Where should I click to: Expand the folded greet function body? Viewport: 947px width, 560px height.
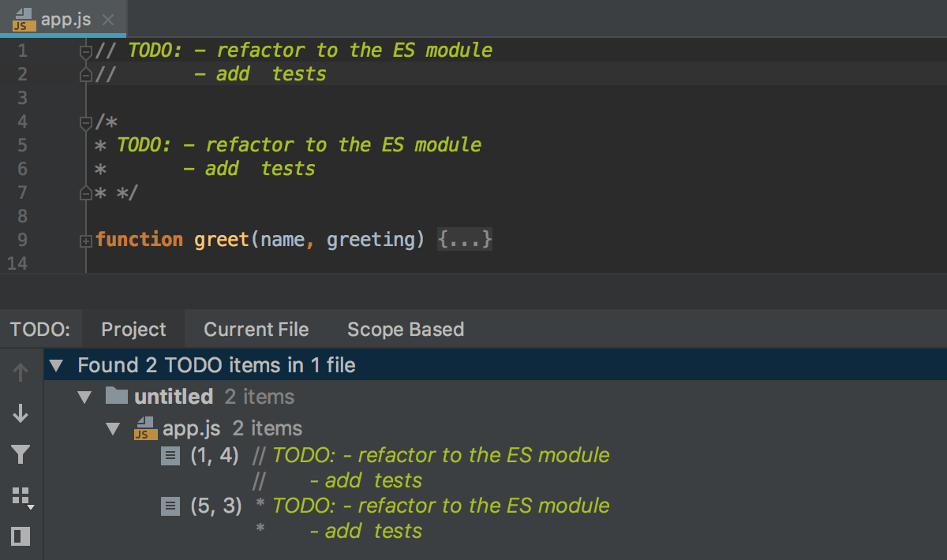(x=85, y=239)
